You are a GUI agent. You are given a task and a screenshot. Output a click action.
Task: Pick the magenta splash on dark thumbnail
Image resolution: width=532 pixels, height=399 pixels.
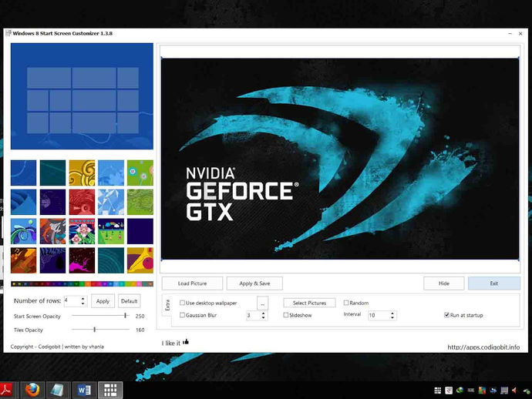click(82, 260)
